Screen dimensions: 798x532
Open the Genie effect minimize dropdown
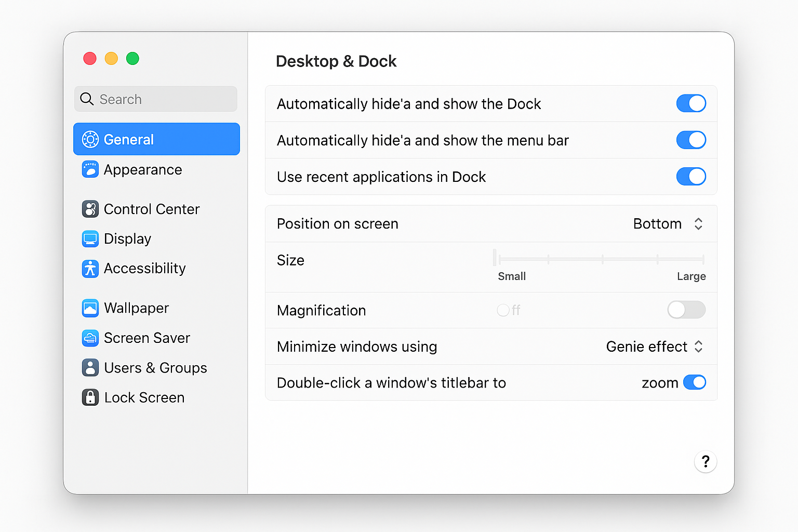(x=655, y=347)
